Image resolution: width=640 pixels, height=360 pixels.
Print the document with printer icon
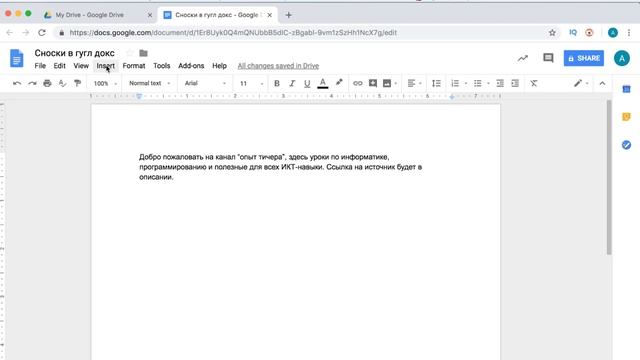click(x=47, y=83)
